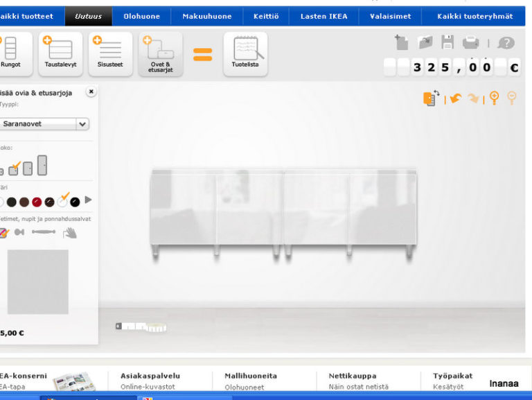This screenshot has width=532, height=400.
Task: Add Taustalevyt back panels
Action: [60, 53]
